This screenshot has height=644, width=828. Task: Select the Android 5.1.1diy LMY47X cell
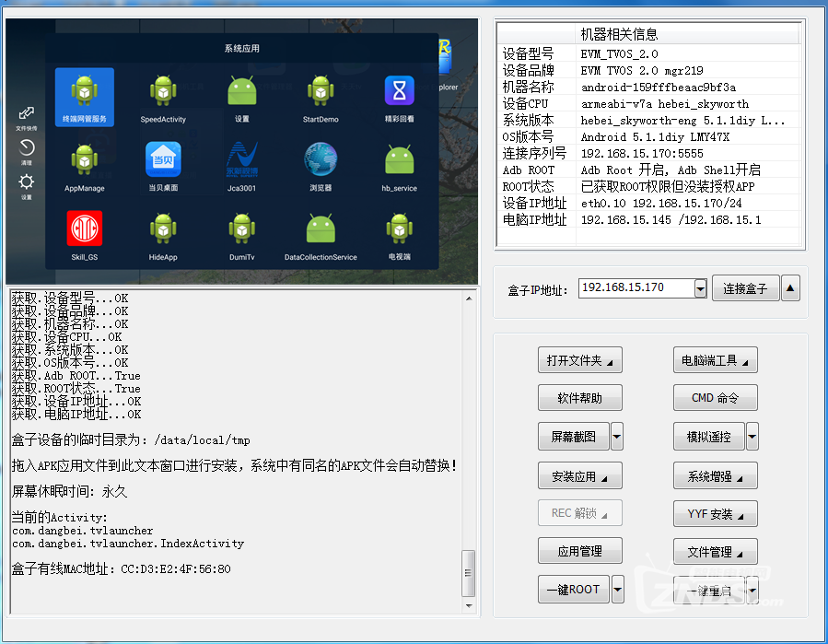coord(655,137)
